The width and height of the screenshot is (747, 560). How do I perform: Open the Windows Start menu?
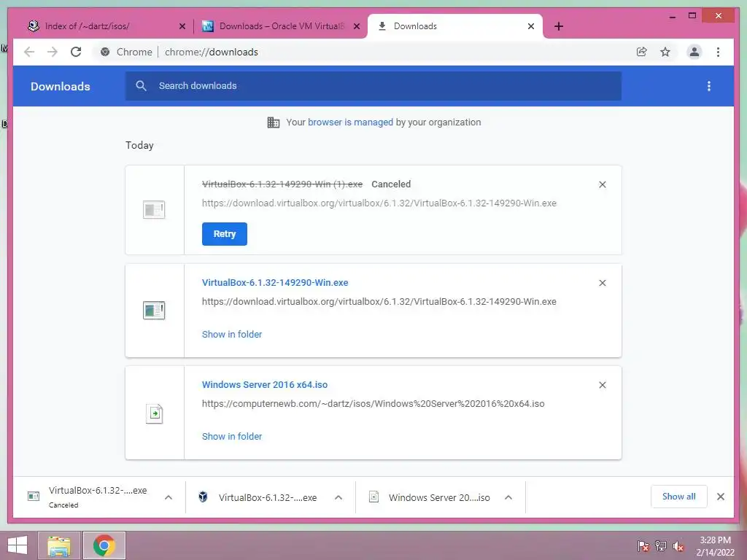[18, 545]
